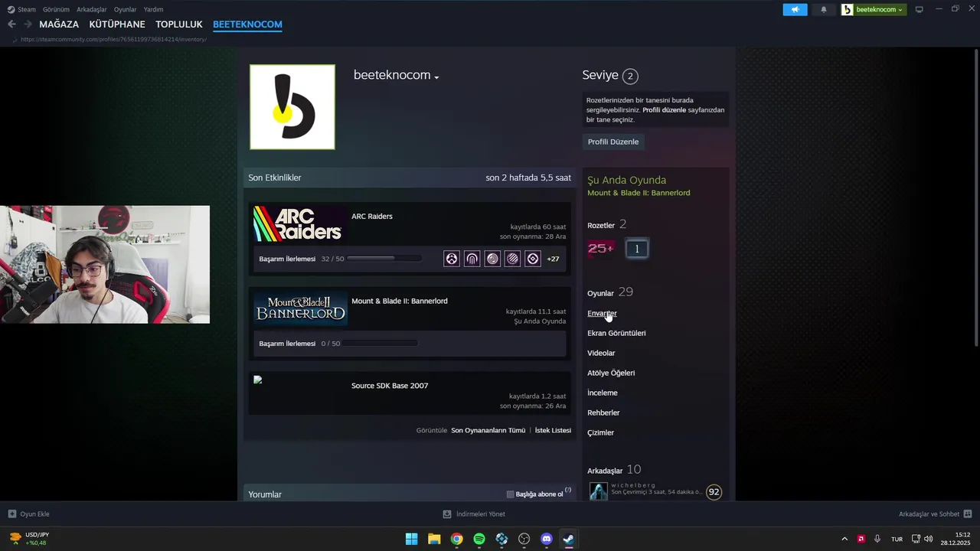Open the Arkadaşlar ve Sohbet chat icon
Screen dimensions: 980x551
(968, 514)
